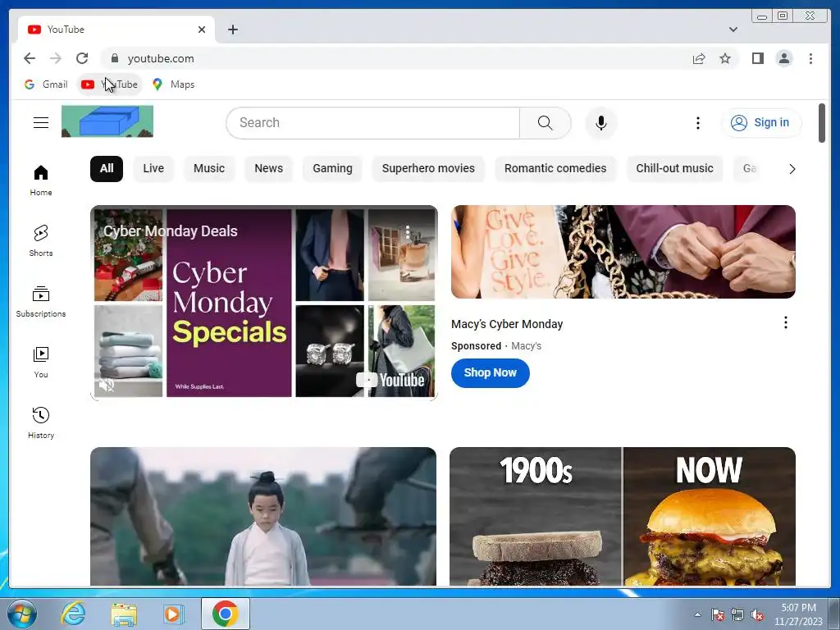Click the muted volume tray icon
The image size is (840, 630).
[757, 615]
